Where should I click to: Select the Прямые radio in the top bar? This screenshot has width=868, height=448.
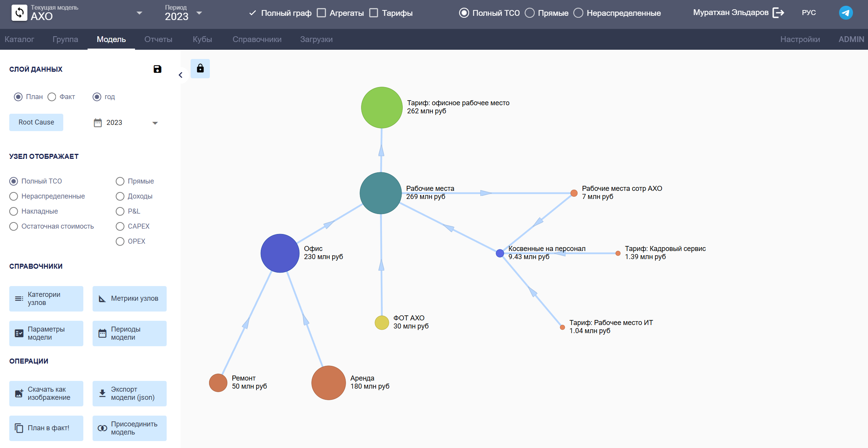click(530, 13)
